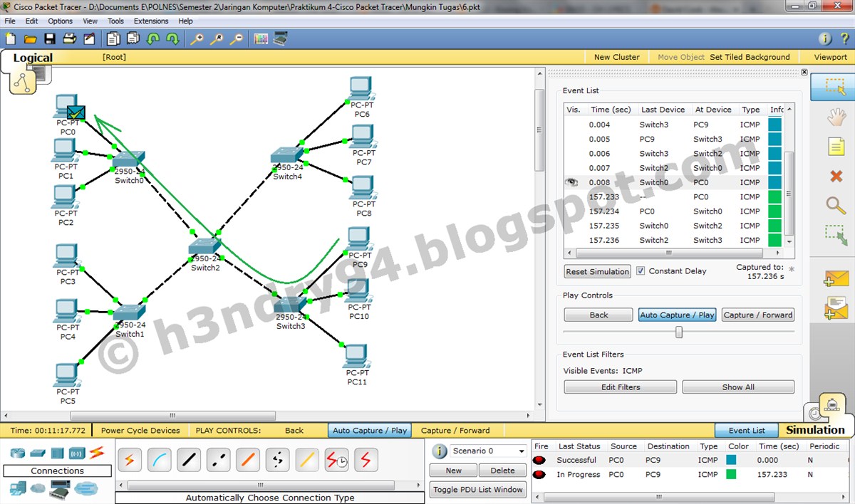Click the Show All button
The width and height of the screenshot is (855, 504).
pos(738,387)
